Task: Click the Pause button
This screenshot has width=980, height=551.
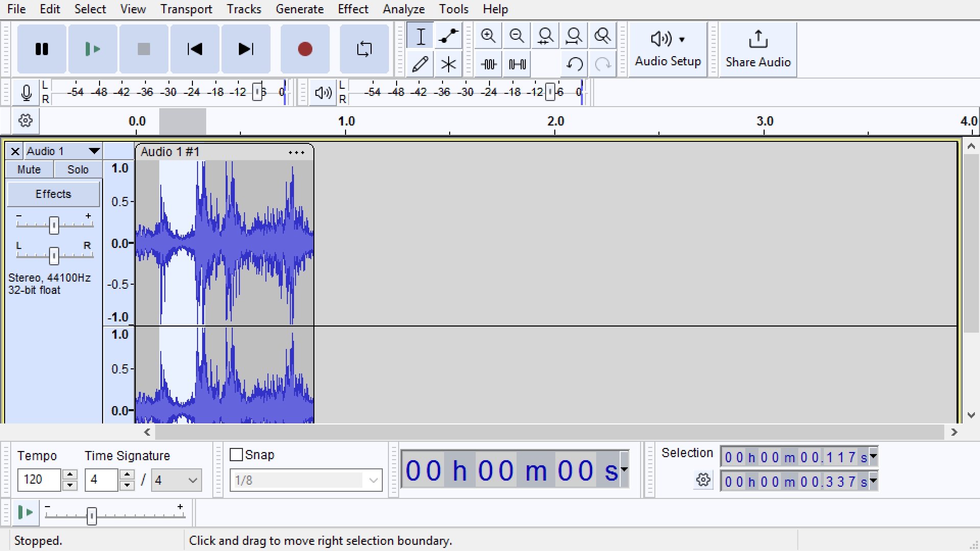Action: [x=42, y=49]
